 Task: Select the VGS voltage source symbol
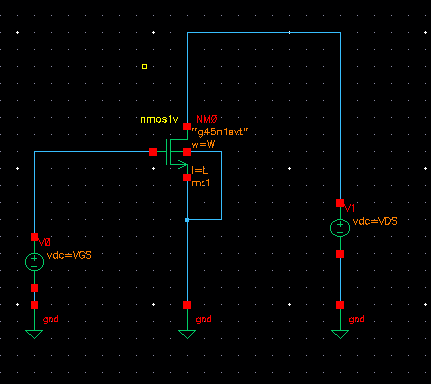34,262
